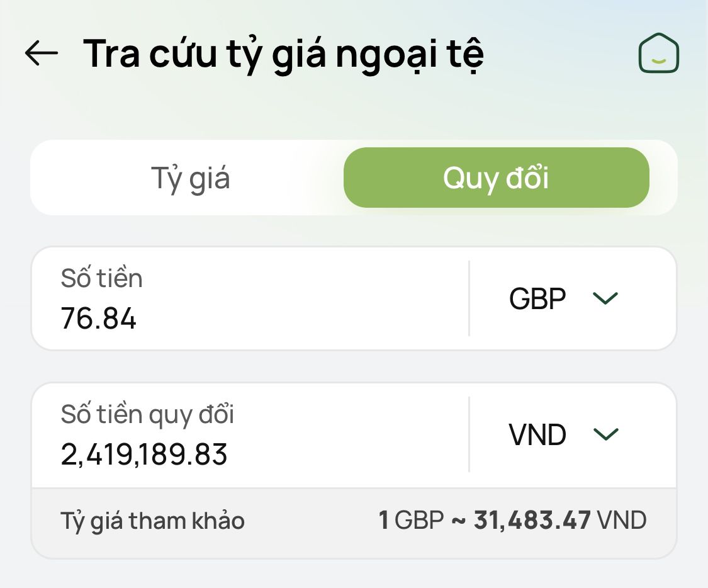708x588 pixels.
Task: Tap the Tỷ giá tham khảo label
Action: pyautogui.click(x=153, y=521)
